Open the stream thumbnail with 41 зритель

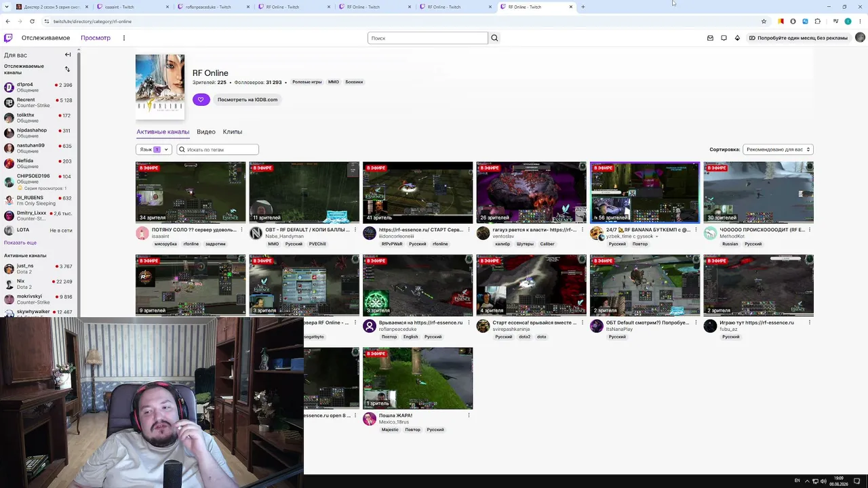418,192
